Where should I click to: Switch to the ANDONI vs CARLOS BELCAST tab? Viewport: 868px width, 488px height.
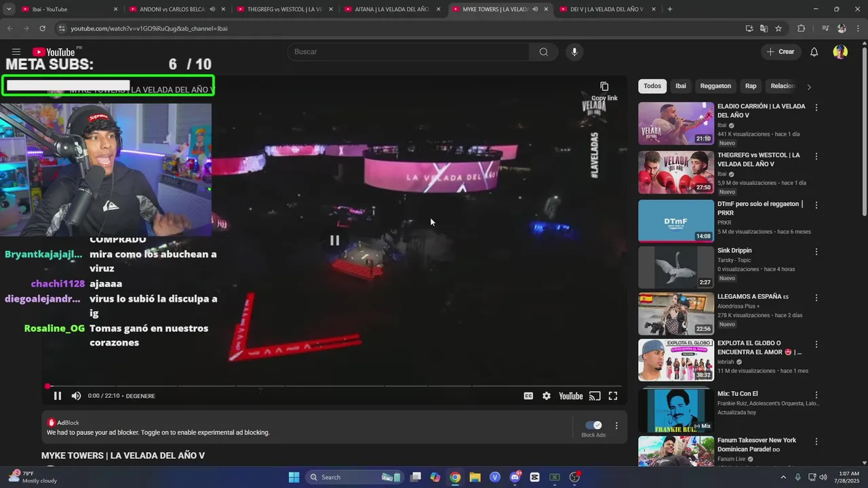coord(175,9)
